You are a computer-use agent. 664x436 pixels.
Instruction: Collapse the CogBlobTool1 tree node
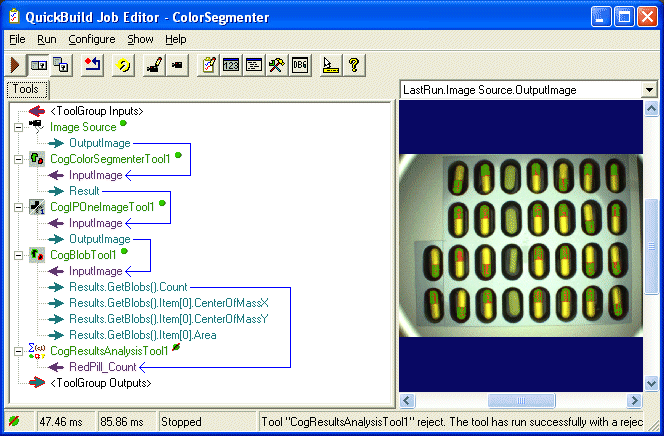tap(18, 255)
